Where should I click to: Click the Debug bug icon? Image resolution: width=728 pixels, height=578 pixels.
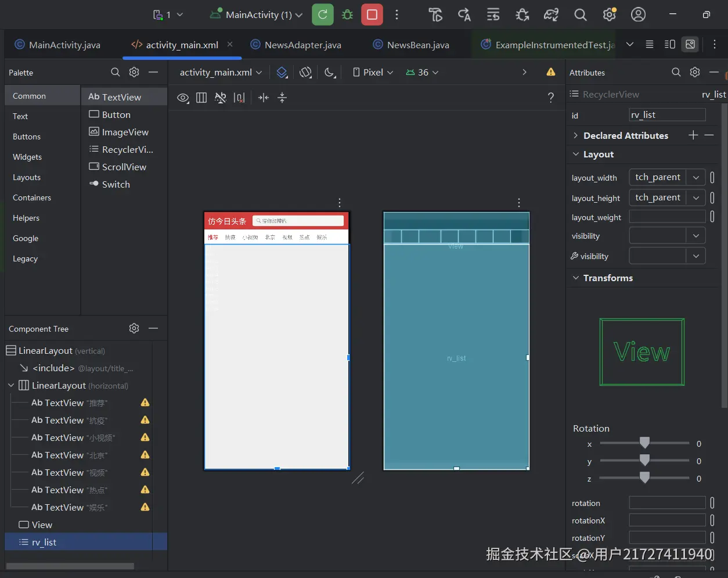pos(347,15)
